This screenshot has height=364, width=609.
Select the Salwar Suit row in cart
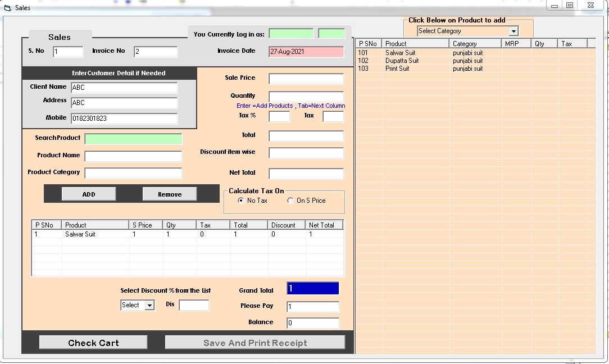(80, 234)
